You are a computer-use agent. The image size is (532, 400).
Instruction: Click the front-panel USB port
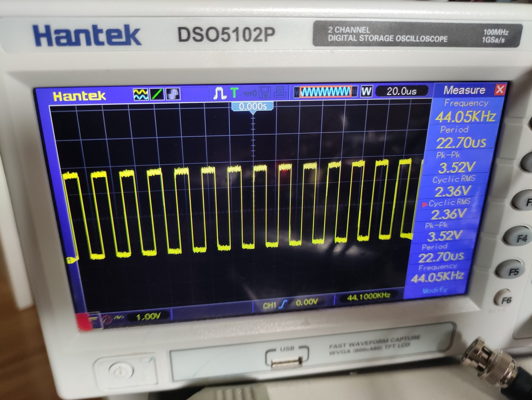click(287, 362)
